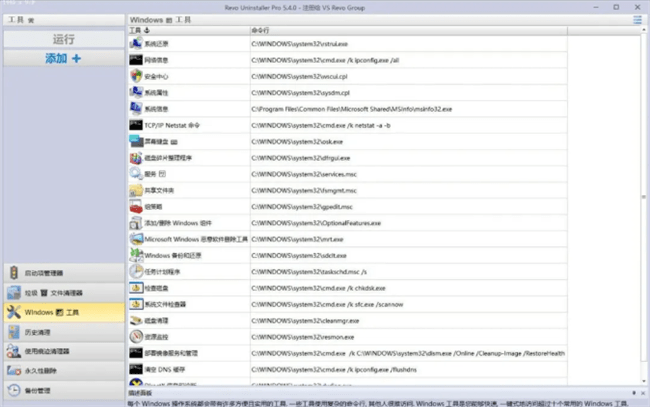Click the console icon for TCP/IP Netstat
The height and width of the screenshot is (407, 650).
[x=136, y=125]
